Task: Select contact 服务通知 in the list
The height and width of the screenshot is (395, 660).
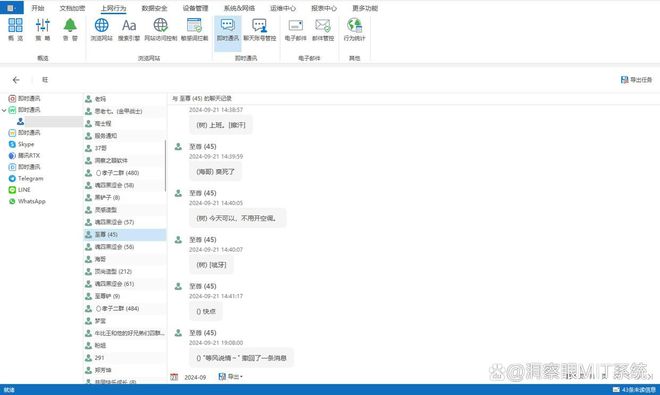Action: pyautogui.click(x=125, y=136)
